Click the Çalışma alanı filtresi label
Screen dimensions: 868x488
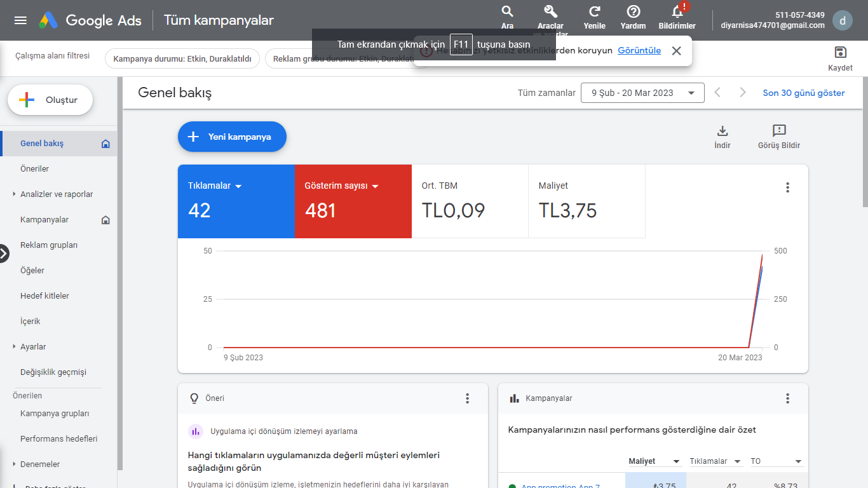pos(53,56)
